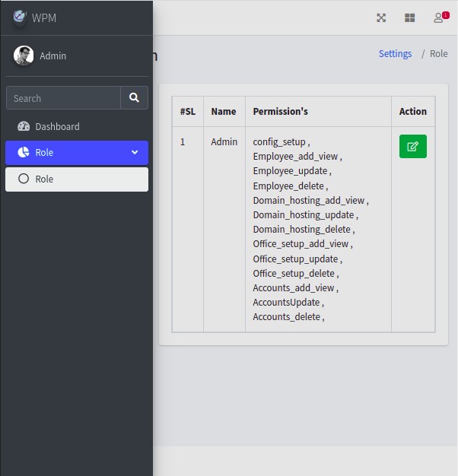
Task: Click the WPM logo icon
Action: [19, 17]
